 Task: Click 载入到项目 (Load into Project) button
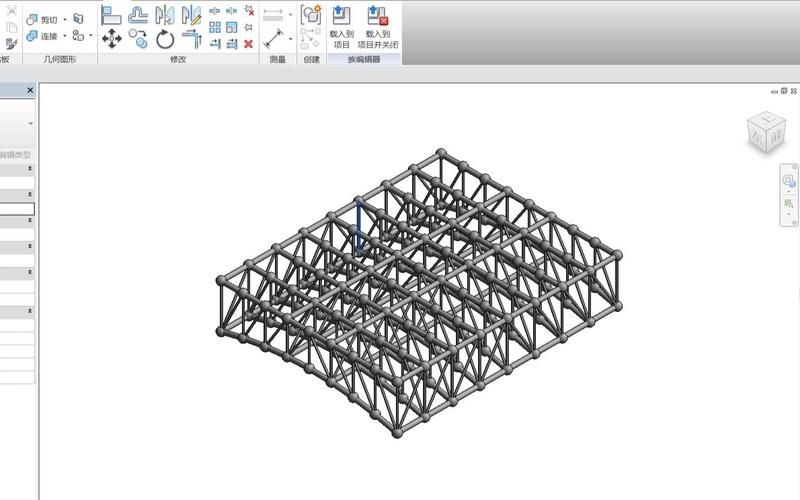341,27
